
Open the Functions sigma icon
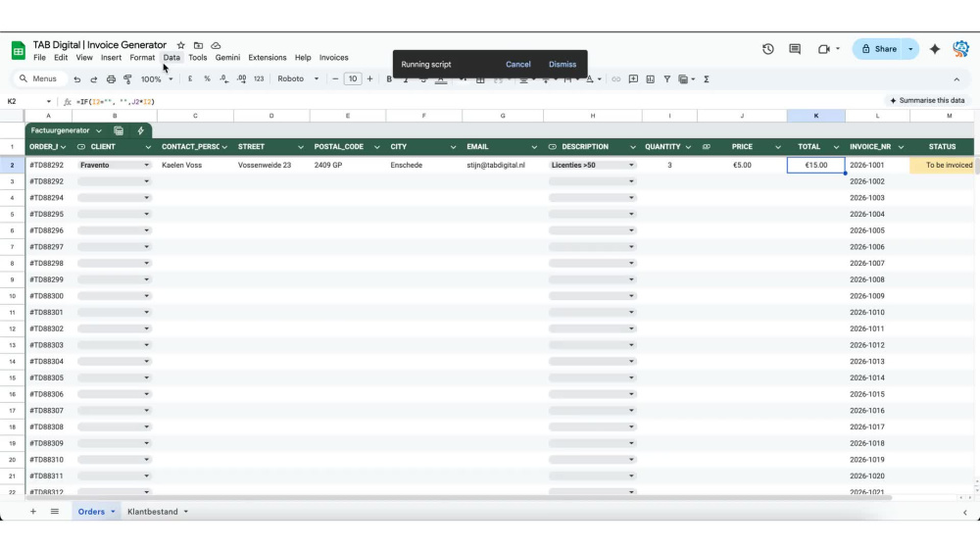coord(707,79)
